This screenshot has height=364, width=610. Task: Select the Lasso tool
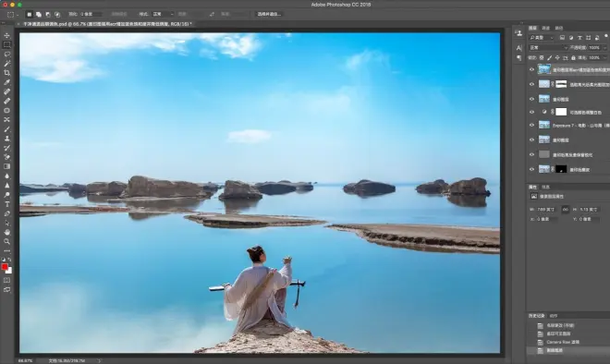click(x=6, y=55)
